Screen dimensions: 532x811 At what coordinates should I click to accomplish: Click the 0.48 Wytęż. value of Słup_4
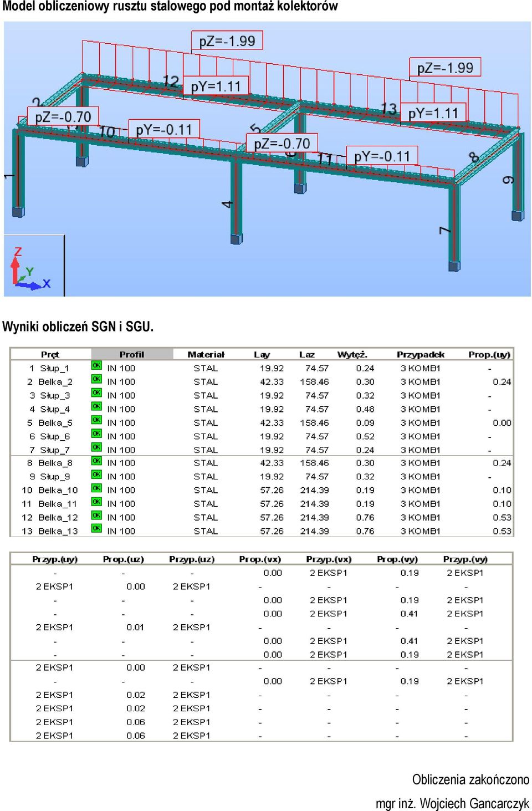365,409
